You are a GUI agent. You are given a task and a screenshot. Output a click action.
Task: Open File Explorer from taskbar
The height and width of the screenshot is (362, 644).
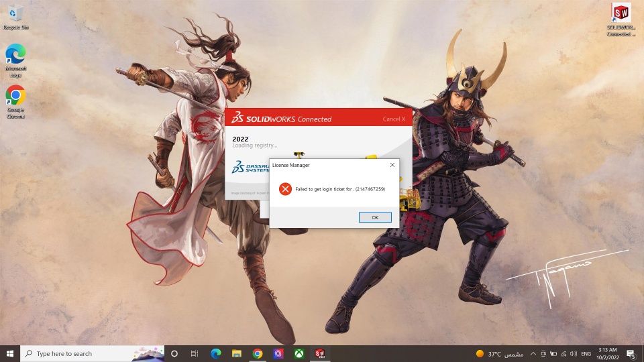pyautogui.click(x=237, y=353)
